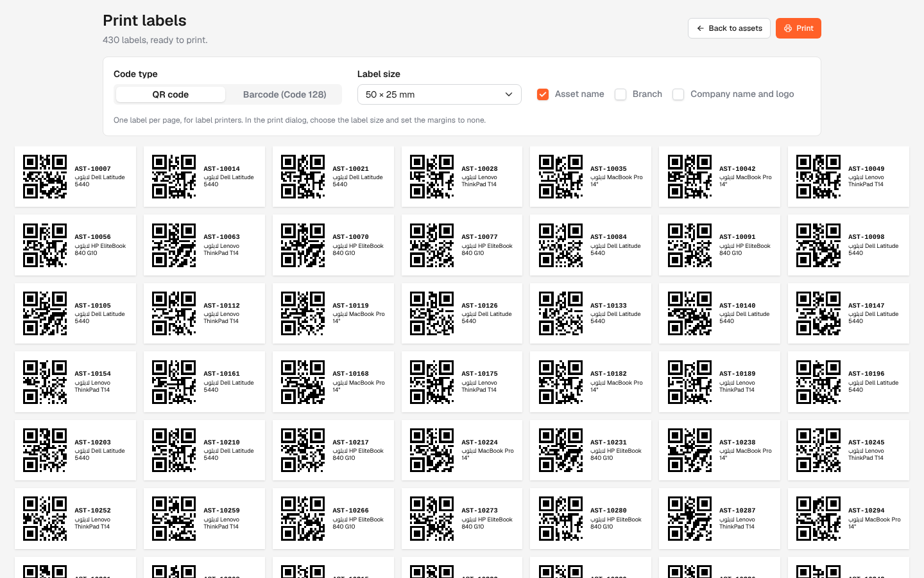The width and height of the screenshot is (924, 578).
Task: Click the QR code for AST-10182
Action: click(561, 382)
